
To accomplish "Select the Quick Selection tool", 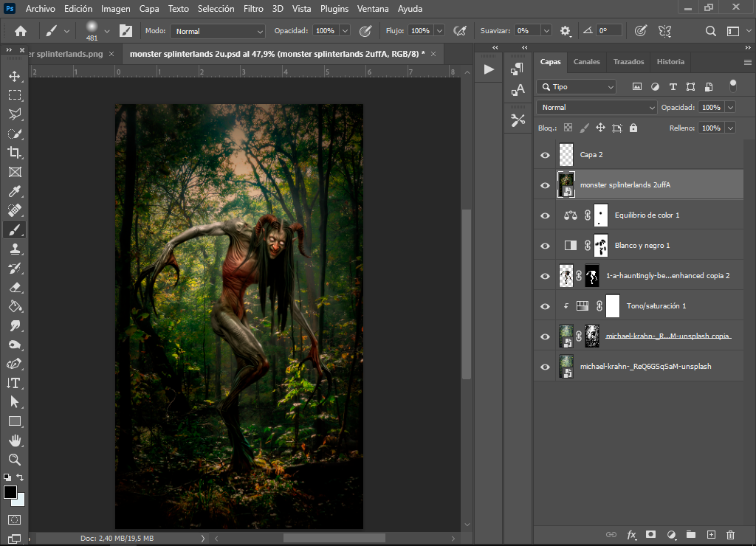I will coord(15,134).
